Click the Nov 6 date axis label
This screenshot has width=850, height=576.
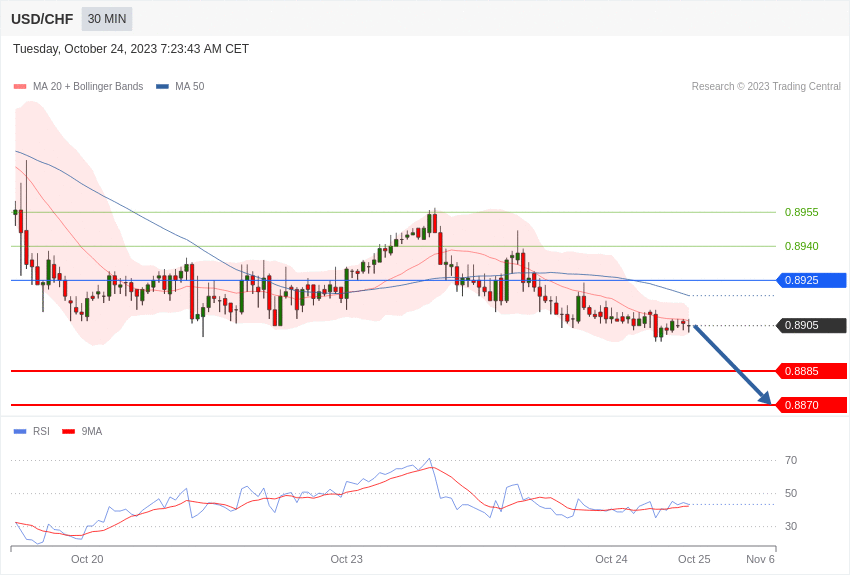[760, 559]
